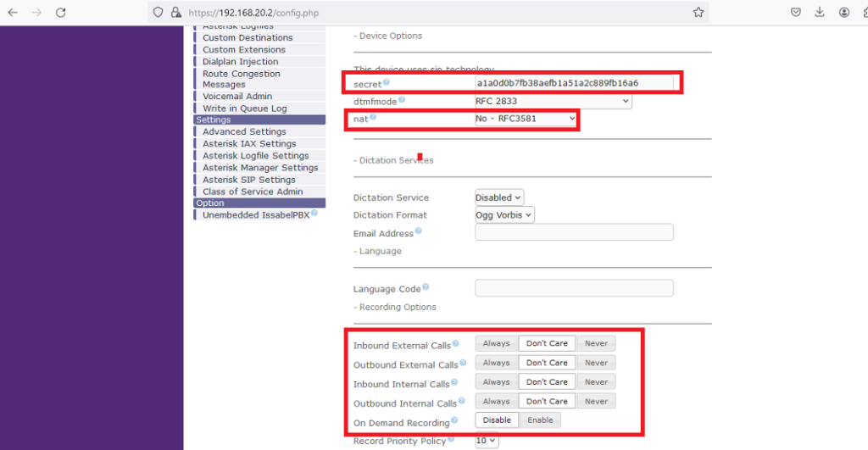Click help icon beside Language Code

click(x=426, y=288)
